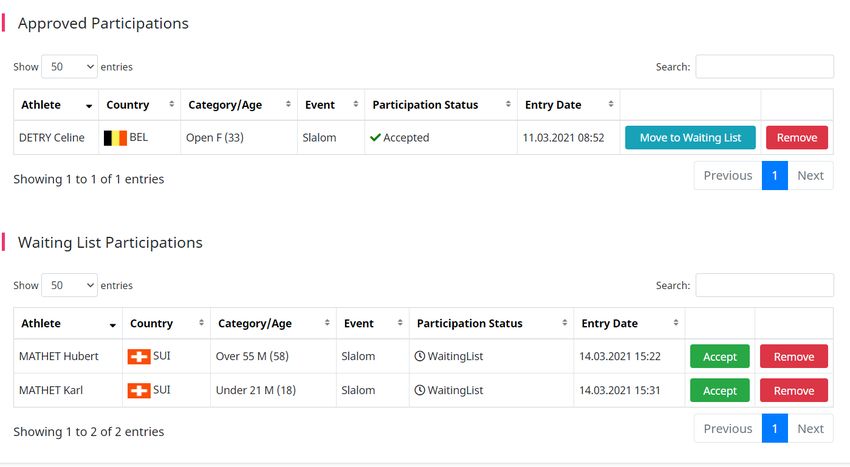Remove DETRY Celine from approved participations
This screenshot has height=467, width=850.
click(x=797, y=138)
